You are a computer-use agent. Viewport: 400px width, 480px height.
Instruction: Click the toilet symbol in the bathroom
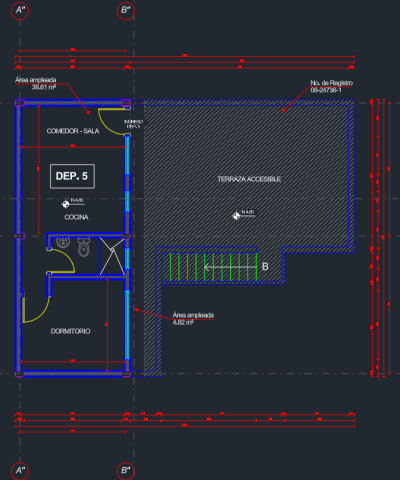tap(84, 247)
